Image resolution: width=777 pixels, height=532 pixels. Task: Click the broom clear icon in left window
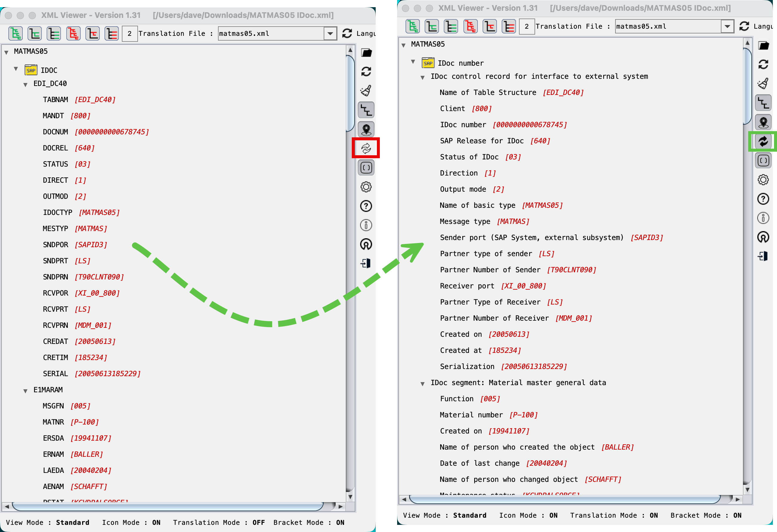pyautogui.click(x=366, y=90)
